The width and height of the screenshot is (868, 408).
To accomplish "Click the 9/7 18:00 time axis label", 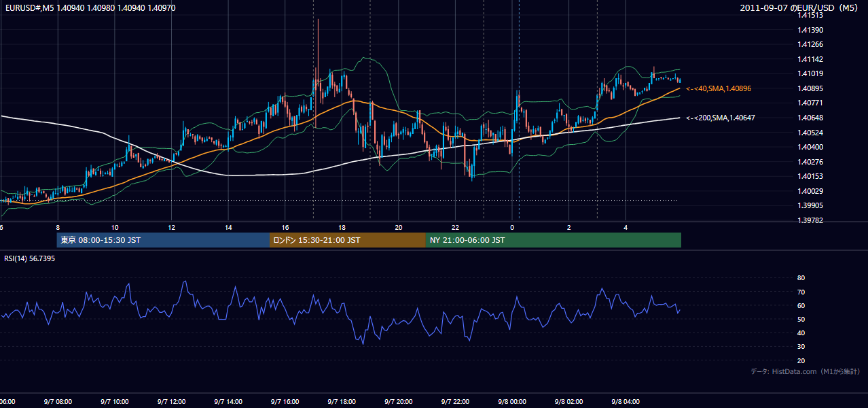I will [342, 402].
